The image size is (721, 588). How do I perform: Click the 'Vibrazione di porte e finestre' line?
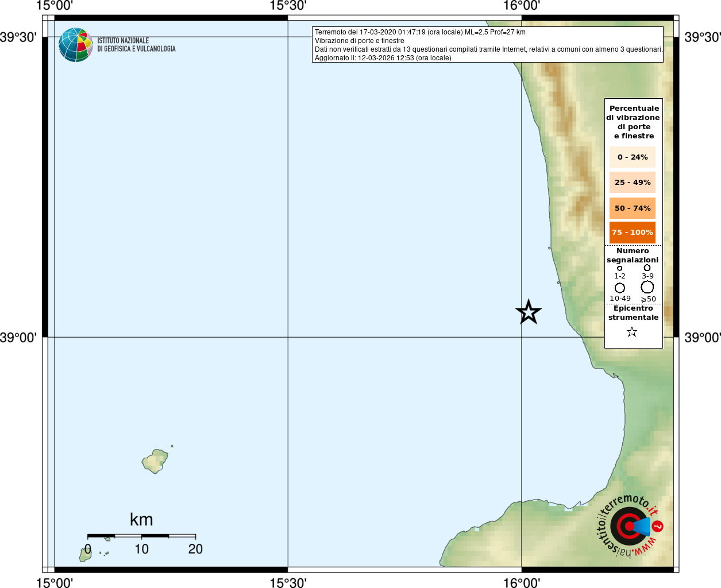(x=359, y=41)
